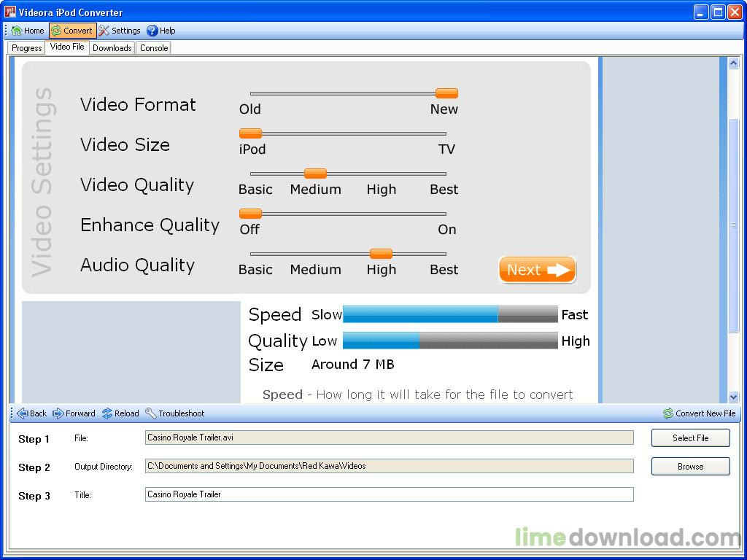Close the Videora iPod Converter window
Screen dimensions: 747x560
(735, 12)
